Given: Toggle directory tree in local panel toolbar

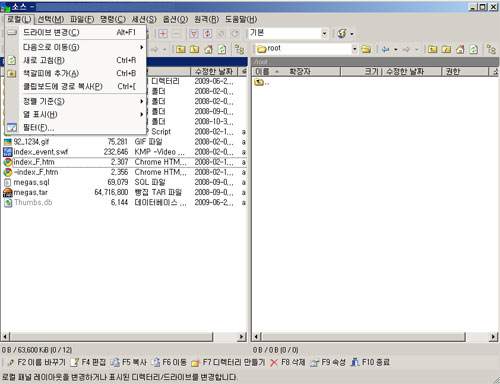Looking at the screenshot, I should click(x=239, y=50).
